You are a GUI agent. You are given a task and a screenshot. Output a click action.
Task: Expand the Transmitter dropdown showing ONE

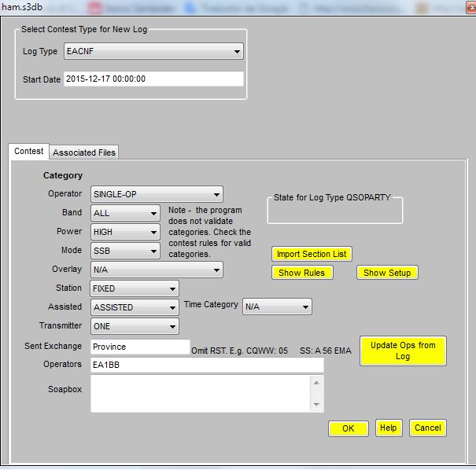pos(135,326)
